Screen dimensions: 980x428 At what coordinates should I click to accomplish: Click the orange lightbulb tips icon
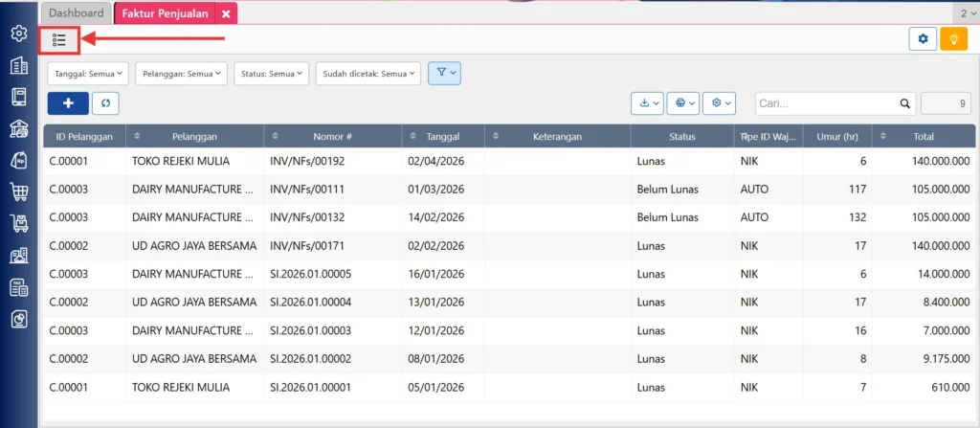pyautogui.click(x=954, y=39)
